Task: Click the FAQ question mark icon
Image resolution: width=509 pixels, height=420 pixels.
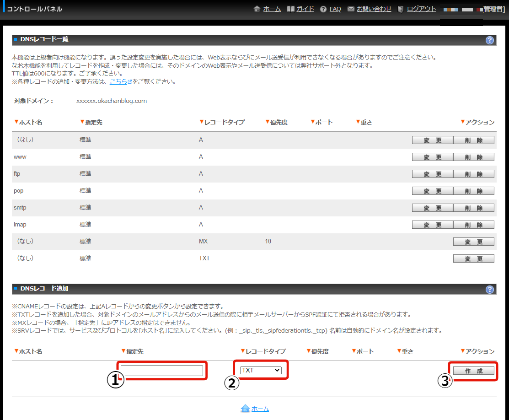Action: pyautogui.click(x=323, y=9)
